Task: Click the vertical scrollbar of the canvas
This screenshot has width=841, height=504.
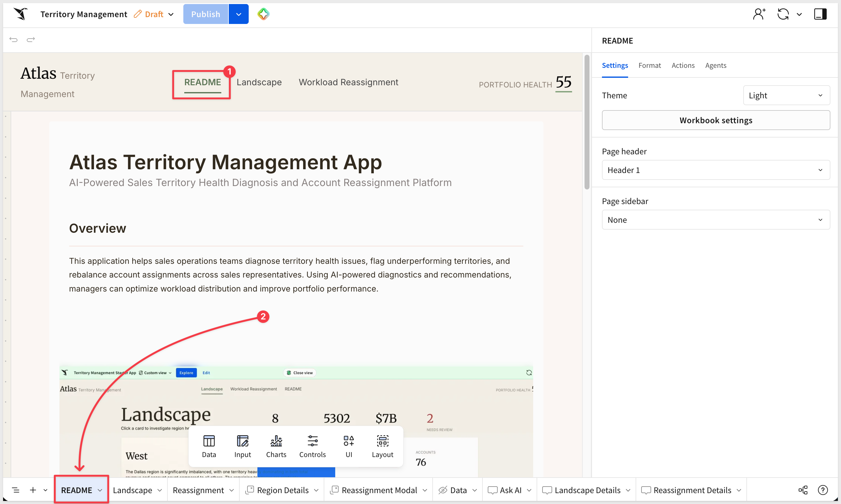Action: pyautogui.click(x=587, y=122)
